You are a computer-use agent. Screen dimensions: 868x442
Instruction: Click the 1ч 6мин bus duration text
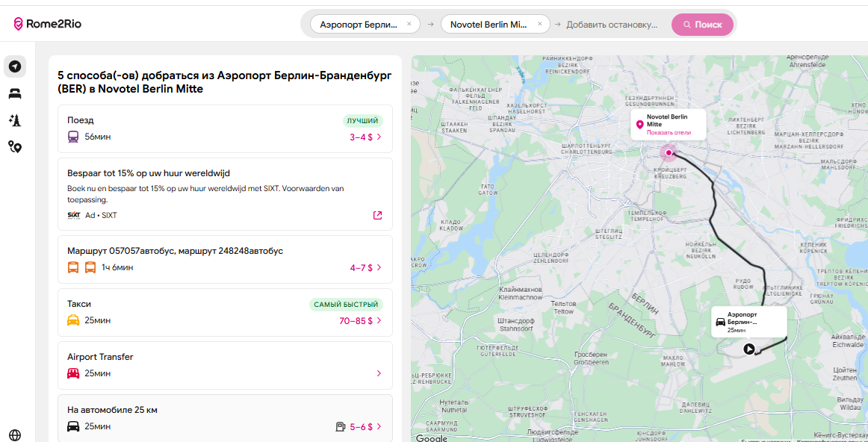click(117, 268)
